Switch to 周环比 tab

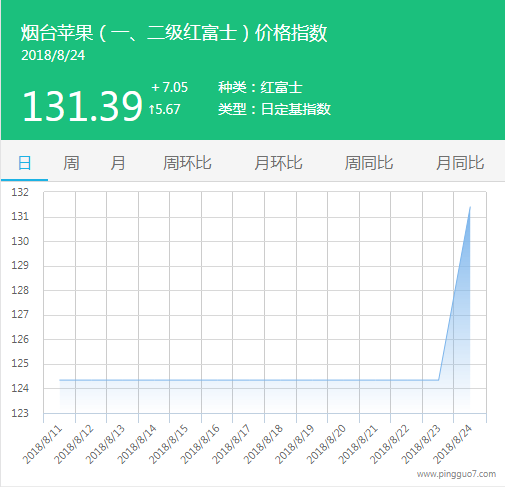click(187, 163)
